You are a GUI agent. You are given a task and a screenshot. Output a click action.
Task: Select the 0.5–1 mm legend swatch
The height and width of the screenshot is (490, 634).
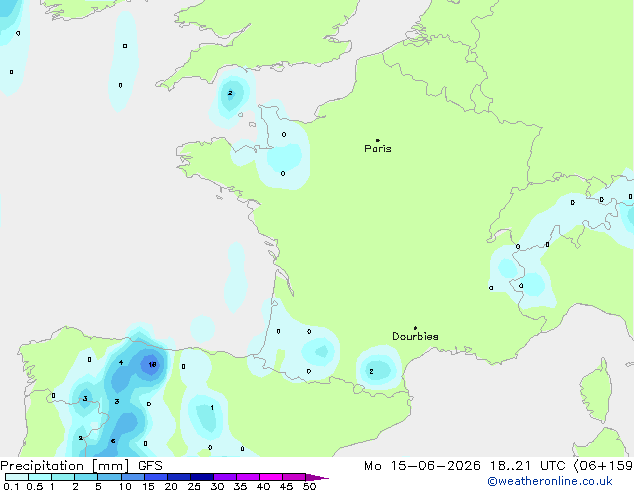pos(40,477)
